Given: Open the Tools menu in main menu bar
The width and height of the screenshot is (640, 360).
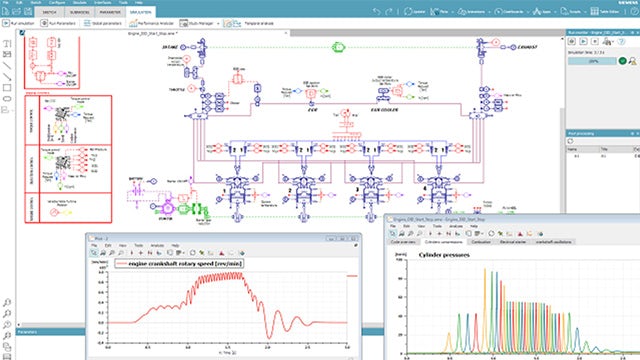Looking at the screenshot, I should tap(123, 2).
